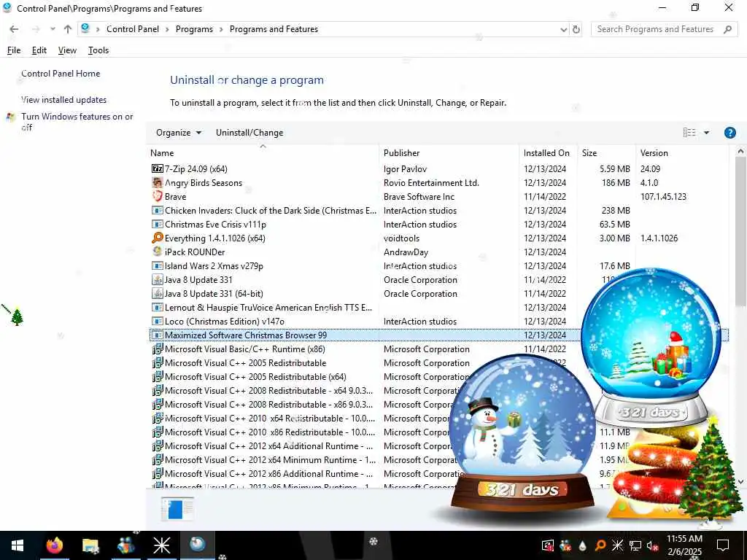Click icon beside Microsoft Visual Basic/C++ Runtime

[158, 349]
